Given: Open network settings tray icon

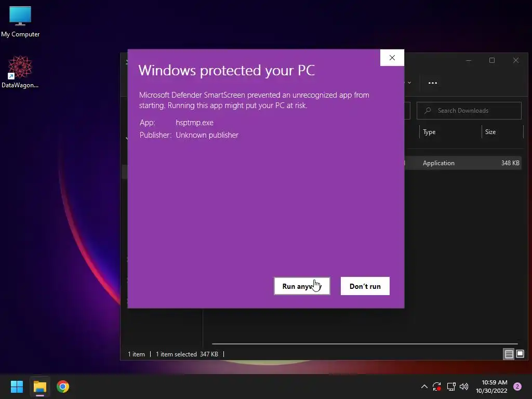Looking at the screenshot, I should coord(451,387).
